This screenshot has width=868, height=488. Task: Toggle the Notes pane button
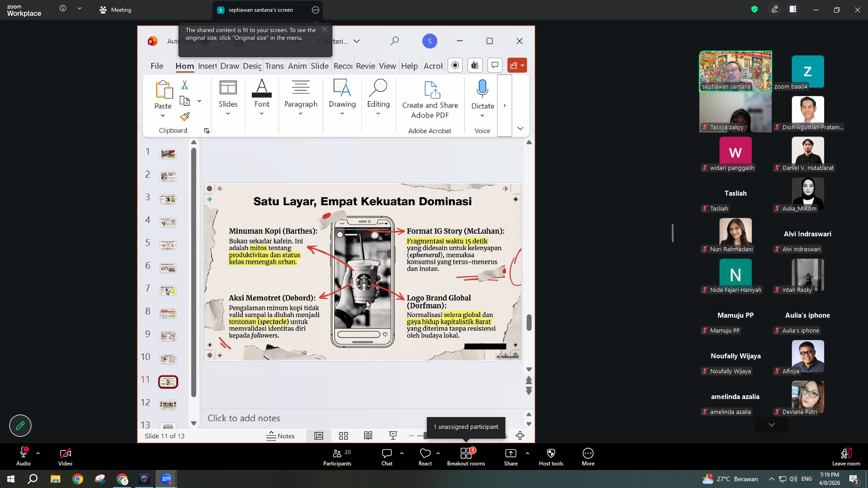280,436
